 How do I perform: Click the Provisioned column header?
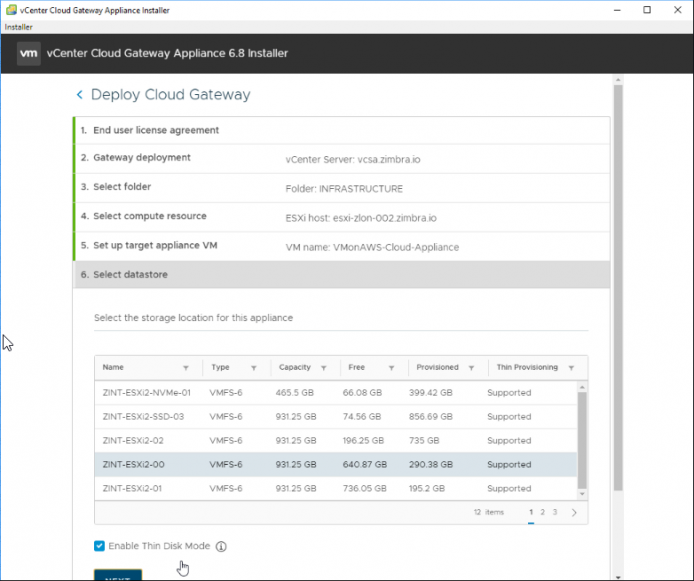[x=437, y=367]
